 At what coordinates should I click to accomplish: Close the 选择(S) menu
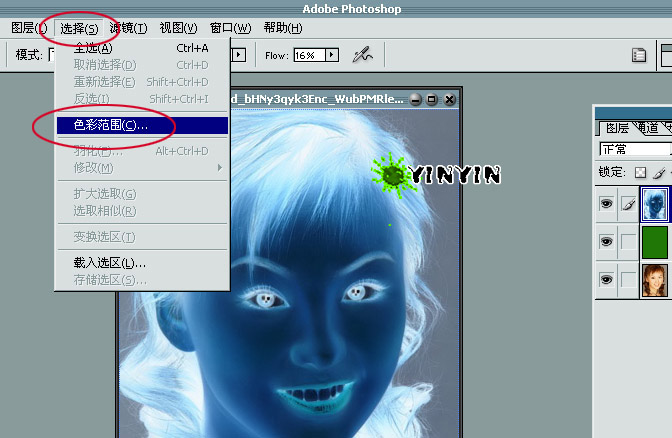click(79, 28)
